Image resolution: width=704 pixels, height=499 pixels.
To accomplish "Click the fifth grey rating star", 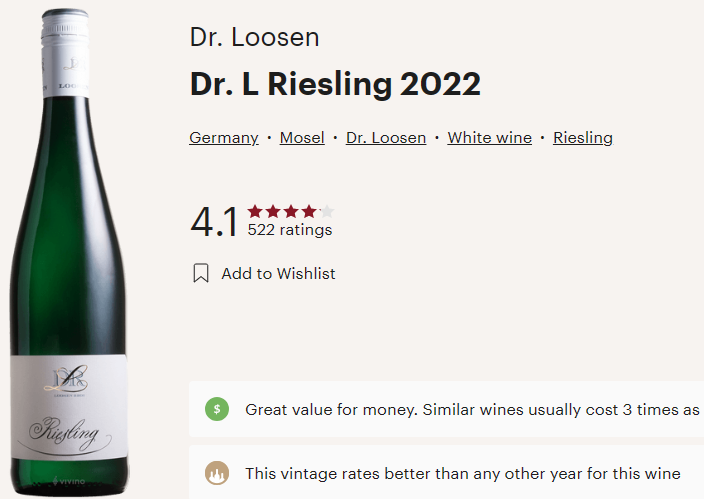I will [x=327, y=211].
